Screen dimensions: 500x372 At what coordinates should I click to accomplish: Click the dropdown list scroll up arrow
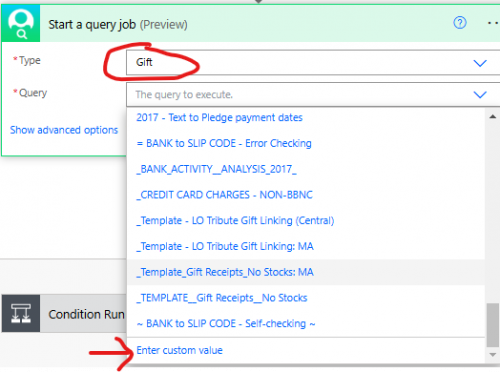click(492, 117)
